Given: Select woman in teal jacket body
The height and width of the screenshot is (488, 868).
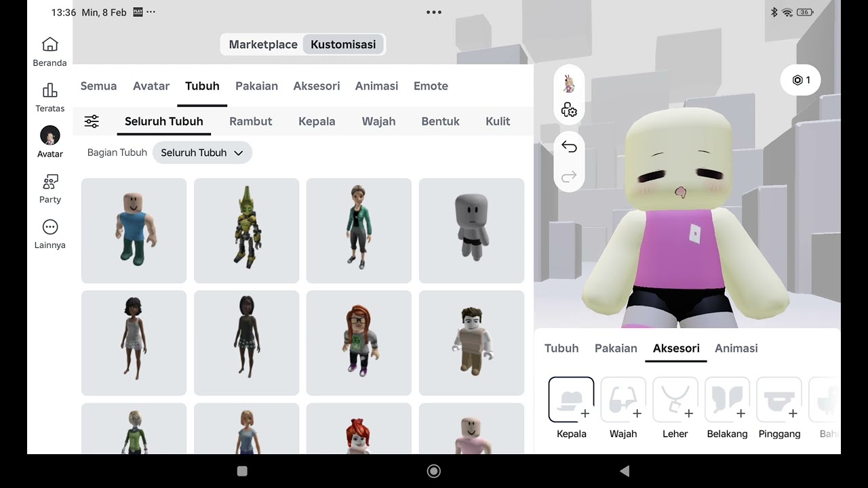Looking at the screenshot, I should tap(359, 230).
